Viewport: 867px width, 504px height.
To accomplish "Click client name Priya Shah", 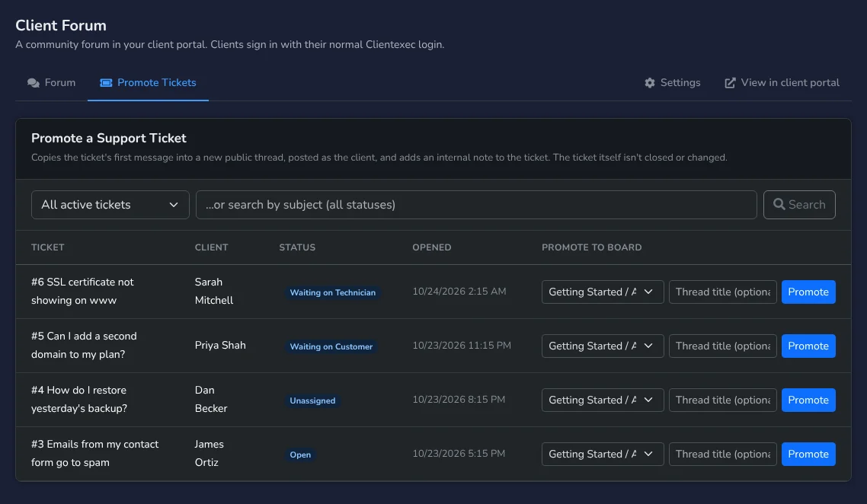I will pyautogui.click(x=220, y=346).
